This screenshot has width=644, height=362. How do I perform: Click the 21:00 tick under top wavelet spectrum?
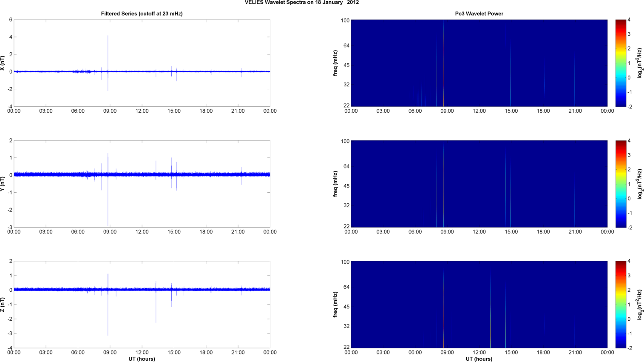[x=575, y=111]
